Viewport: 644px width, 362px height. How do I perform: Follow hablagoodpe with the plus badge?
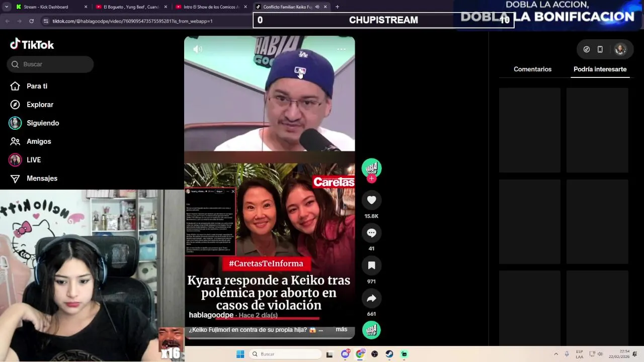coord(371,178)
